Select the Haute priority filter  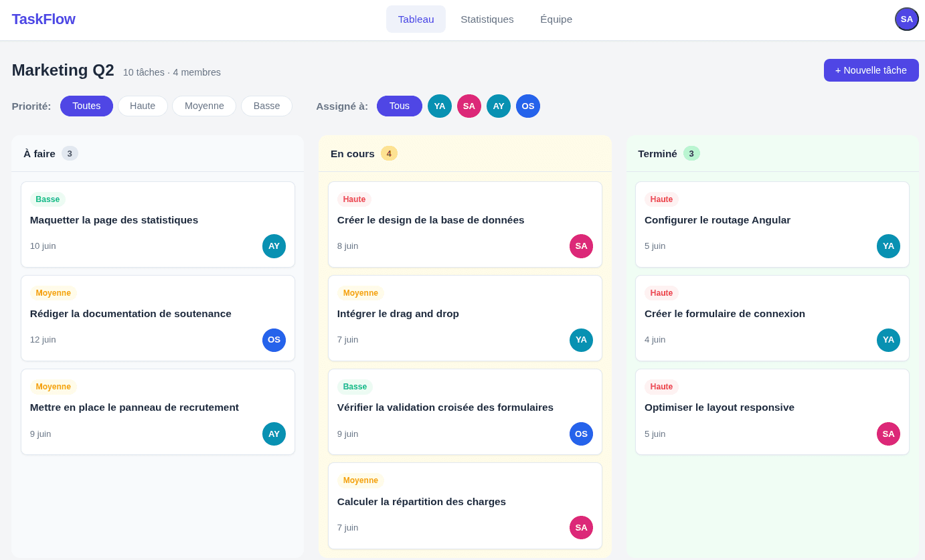tap(143, 106)
